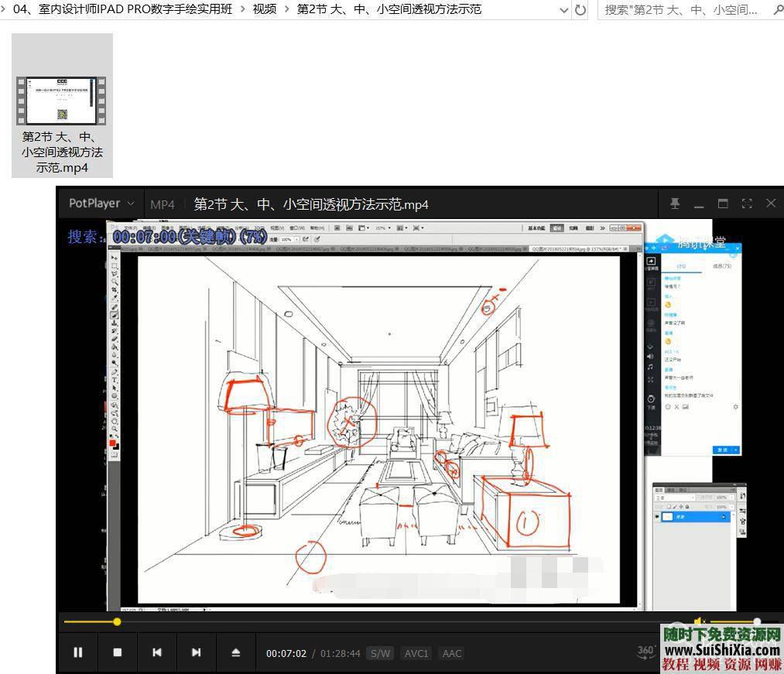The image size is (784, 674).
Task: Click the elapsed time 00:07:02
Action: coord(286,654)
